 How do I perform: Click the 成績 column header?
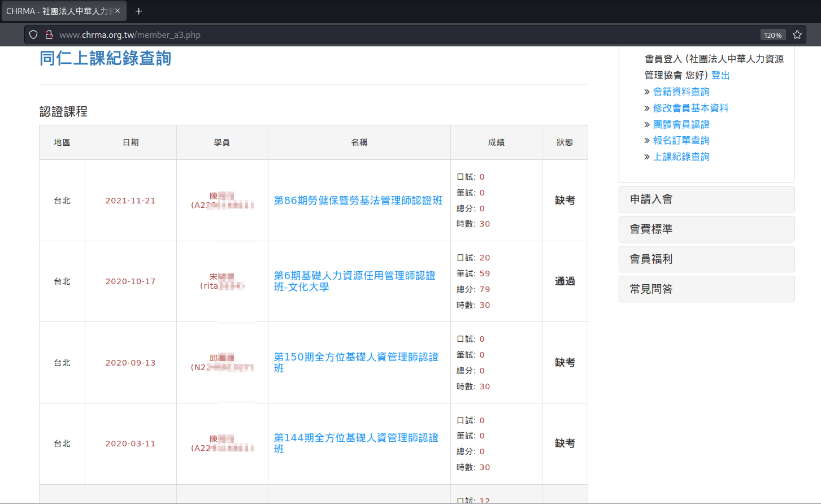point(496,142)
